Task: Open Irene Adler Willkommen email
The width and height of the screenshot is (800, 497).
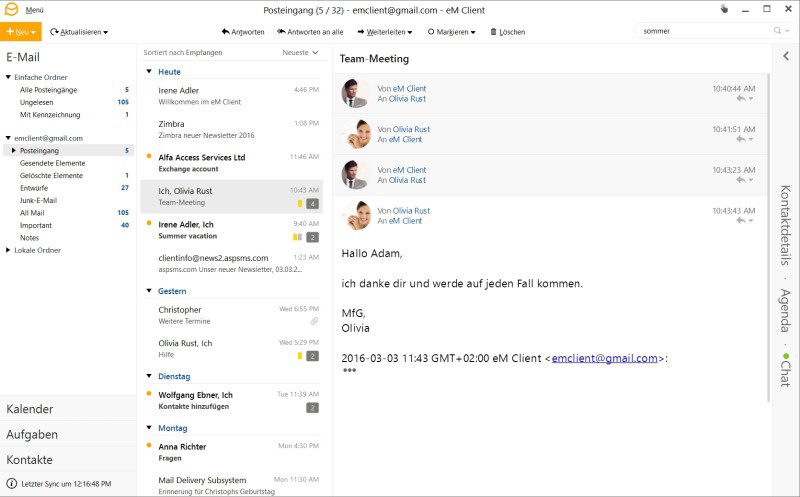Action: (232, 96)
